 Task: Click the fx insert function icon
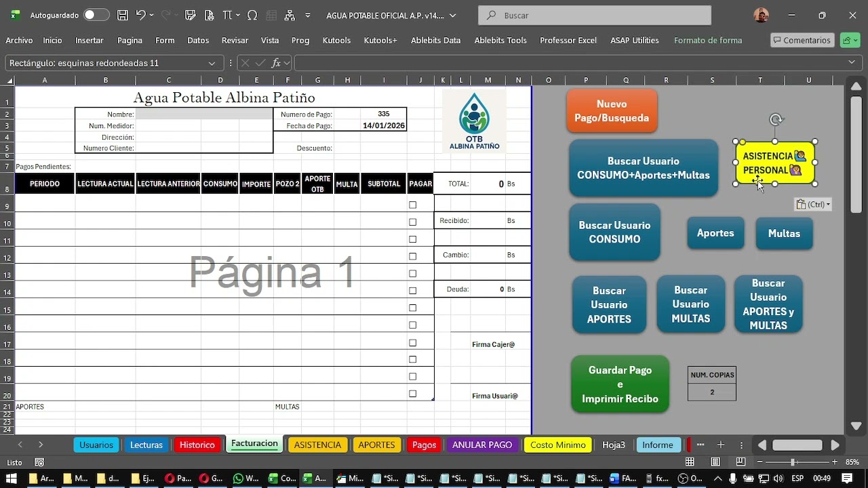(x=276, y=63)
